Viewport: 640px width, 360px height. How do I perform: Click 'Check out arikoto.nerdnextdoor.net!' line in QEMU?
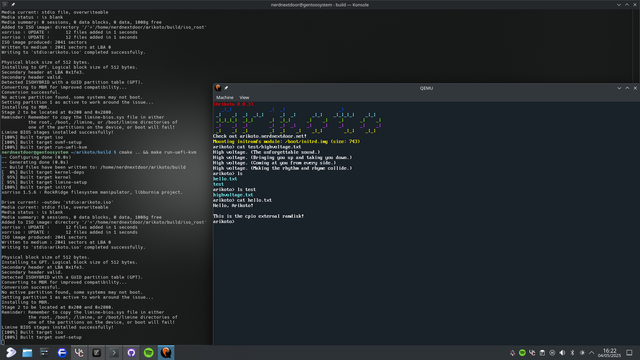click(260, 136)
